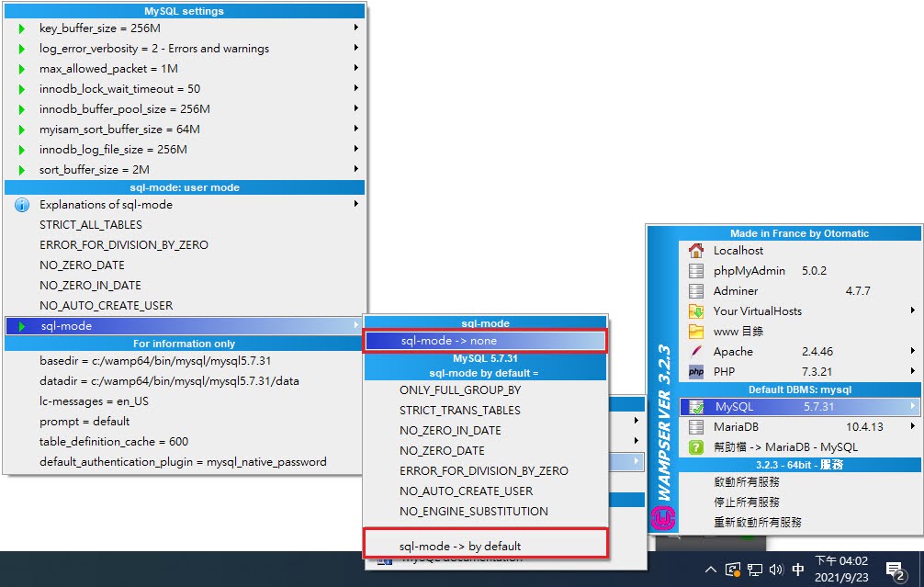Click the WampServer W logo icon
The image size is (924, 587).
[663, 519]
